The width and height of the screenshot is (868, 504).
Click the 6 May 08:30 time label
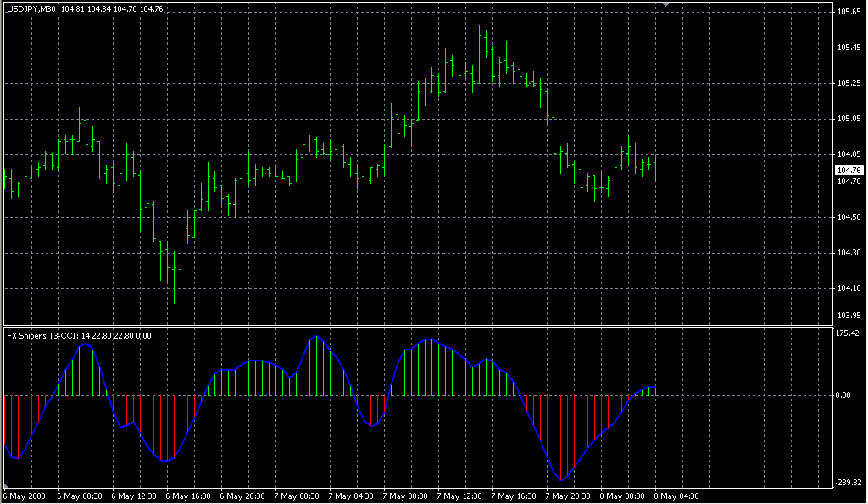80,496
